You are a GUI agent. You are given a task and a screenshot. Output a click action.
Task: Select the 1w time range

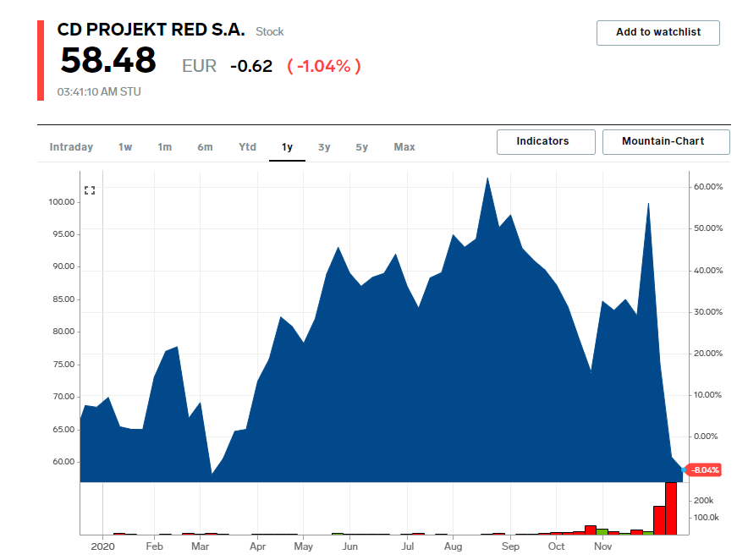(x=125, y=147)
